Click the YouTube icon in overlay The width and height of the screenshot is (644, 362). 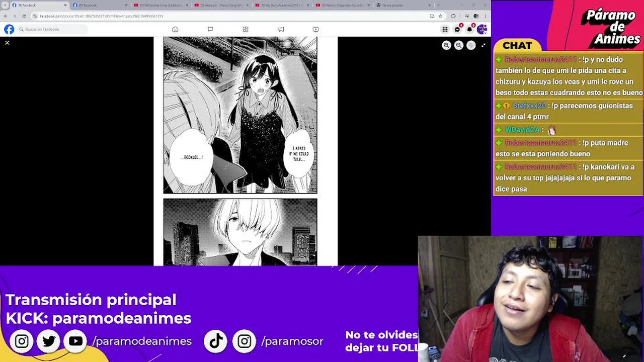tap(76, 341)
